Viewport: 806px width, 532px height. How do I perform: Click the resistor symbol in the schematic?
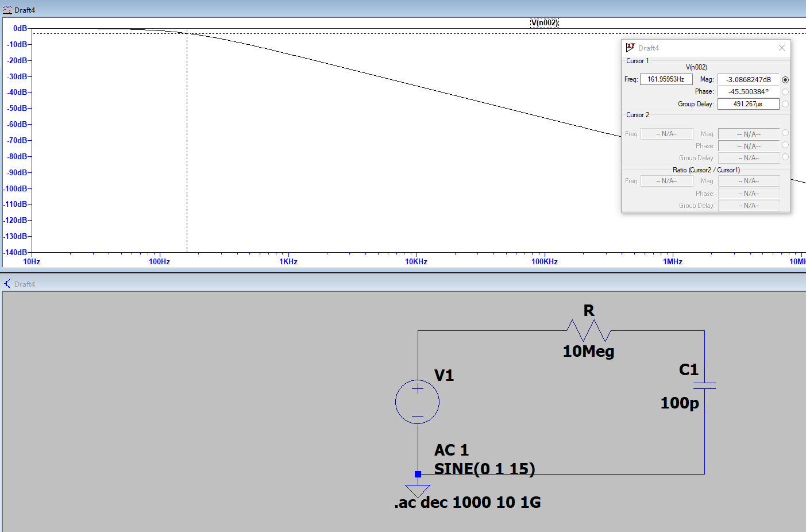click(589, 331)
